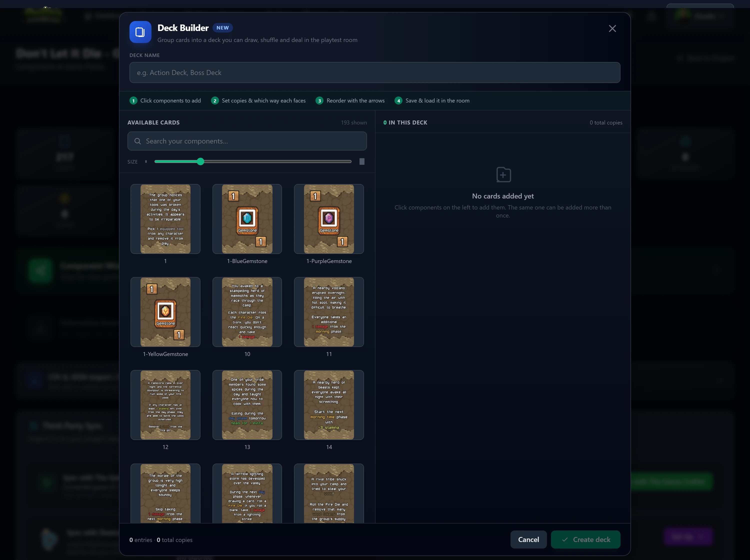The height and width of the screenshot is (560, 750).
Task: Close the Deck Builder dialog
Action: coord(612,28)
